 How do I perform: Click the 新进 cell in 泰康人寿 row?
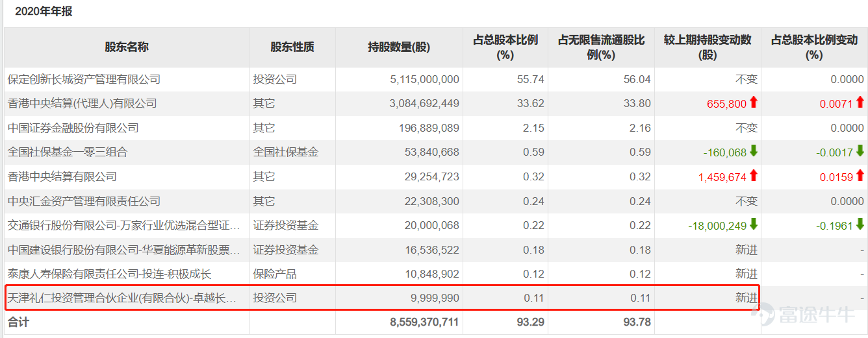(x=747, y=274)
